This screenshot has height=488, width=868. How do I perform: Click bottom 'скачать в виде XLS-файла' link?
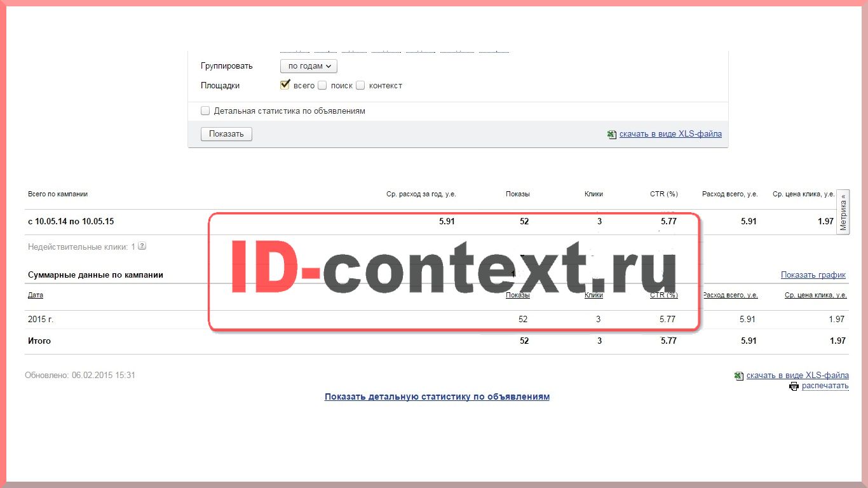point(797,376)
